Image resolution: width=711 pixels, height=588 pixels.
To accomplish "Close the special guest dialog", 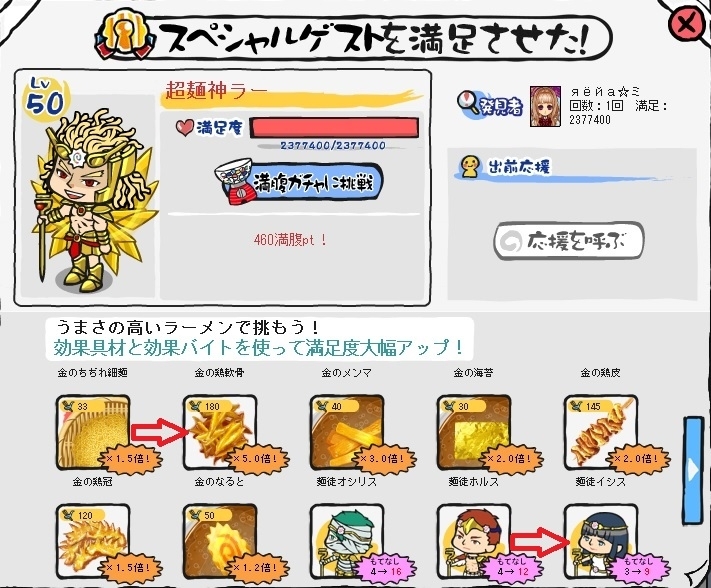I will [687, 24].
